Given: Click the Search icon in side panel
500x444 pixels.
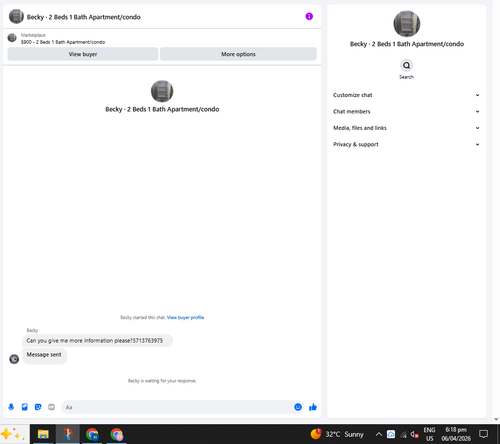Looking at the screenshot, I should (406, 65).
